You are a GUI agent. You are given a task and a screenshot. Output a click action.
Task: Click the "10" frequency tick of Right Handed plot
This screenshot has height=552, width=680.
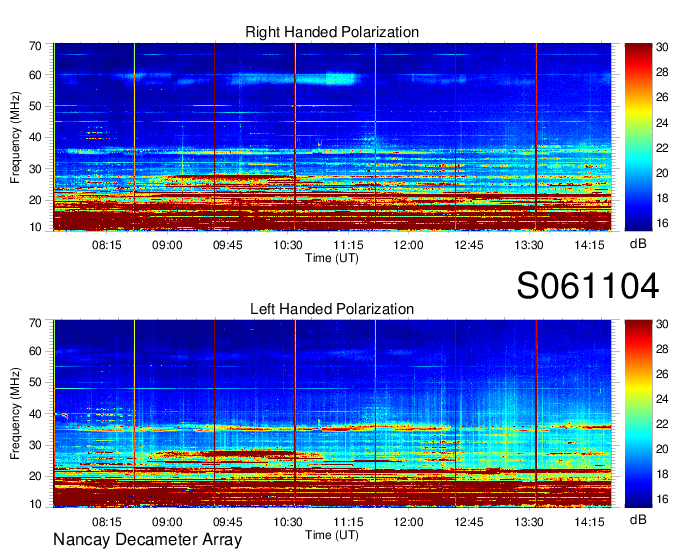(35, 227)
